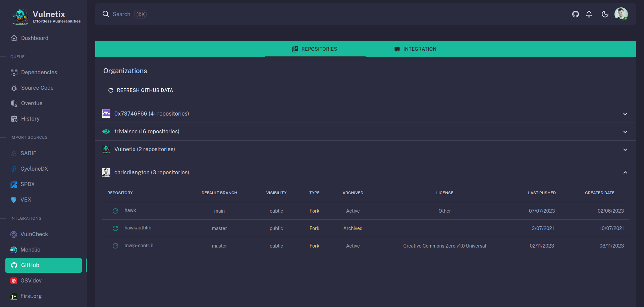
Task: Click the mvsp-contrib repository name
Action: (x=139, y=246)
